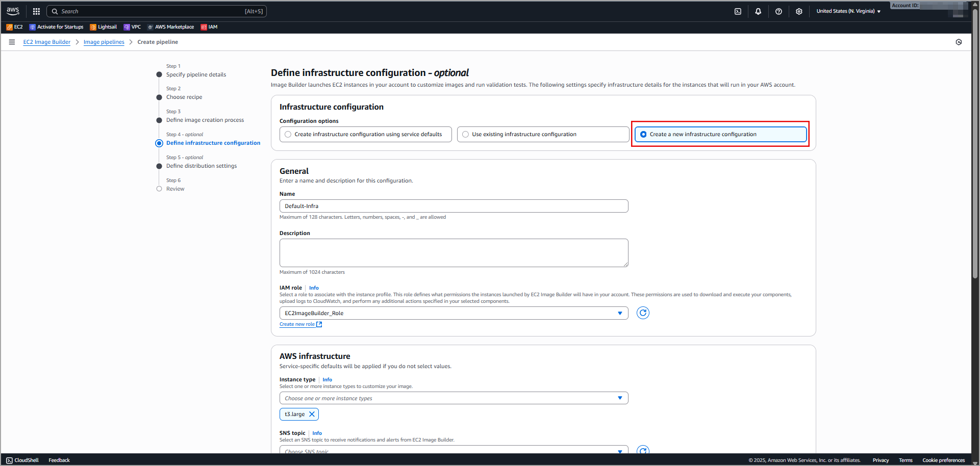Go to Step 6 Review

click(x=175, y=189)
